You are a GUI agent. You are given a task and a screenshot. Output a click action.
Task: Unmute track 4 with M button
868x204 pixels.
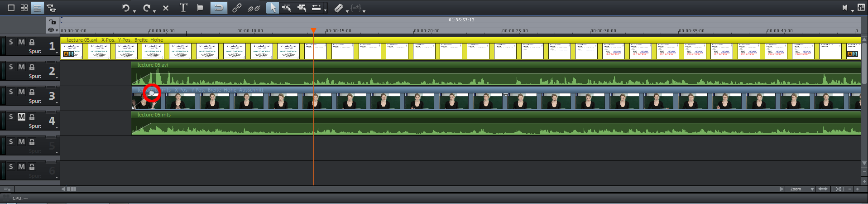tap(21, 117)
